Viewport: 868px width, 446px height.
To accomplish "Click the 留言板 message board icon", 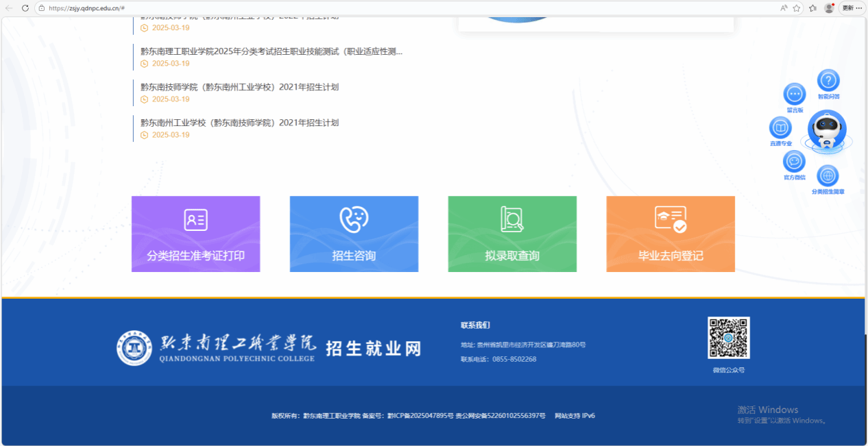I will coord(795,94).
